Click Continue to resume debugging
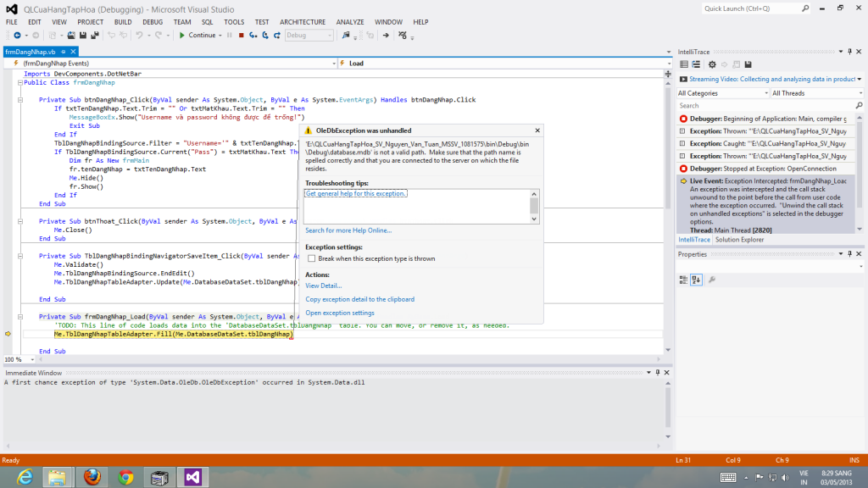 point(197,36)
